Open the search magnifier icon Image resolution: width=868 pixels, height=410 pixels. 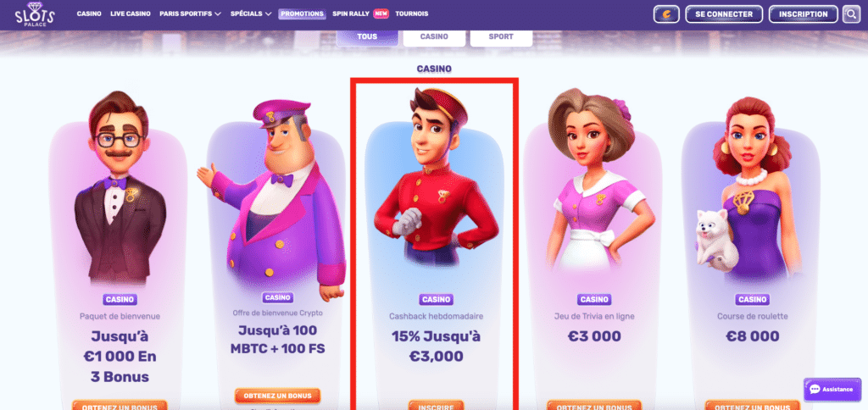click(x=851, y=14)
